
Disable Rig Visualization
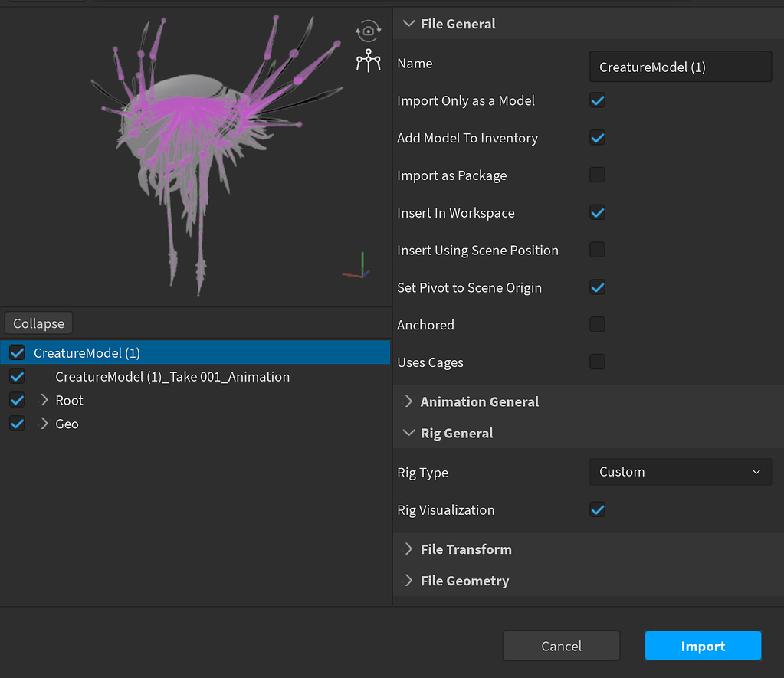597,509
